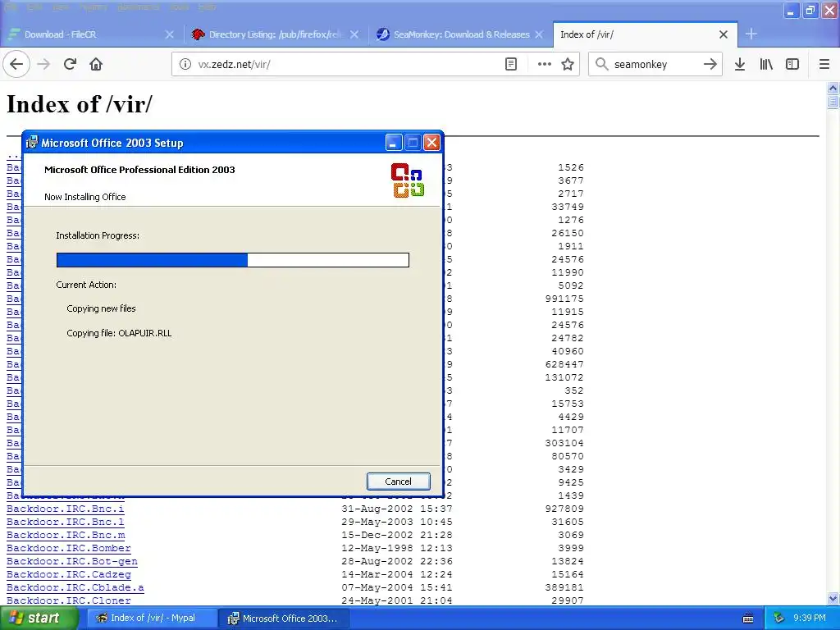Go back to the previous page
Image resolution: width=840 pixels, height=630 pixels.
(x=16, y=64)
